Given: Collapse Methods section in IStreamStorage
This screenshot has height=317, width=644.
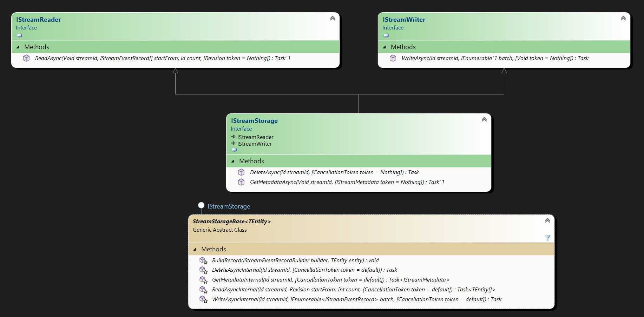Looking at the screenshot, I should [233, 161].
